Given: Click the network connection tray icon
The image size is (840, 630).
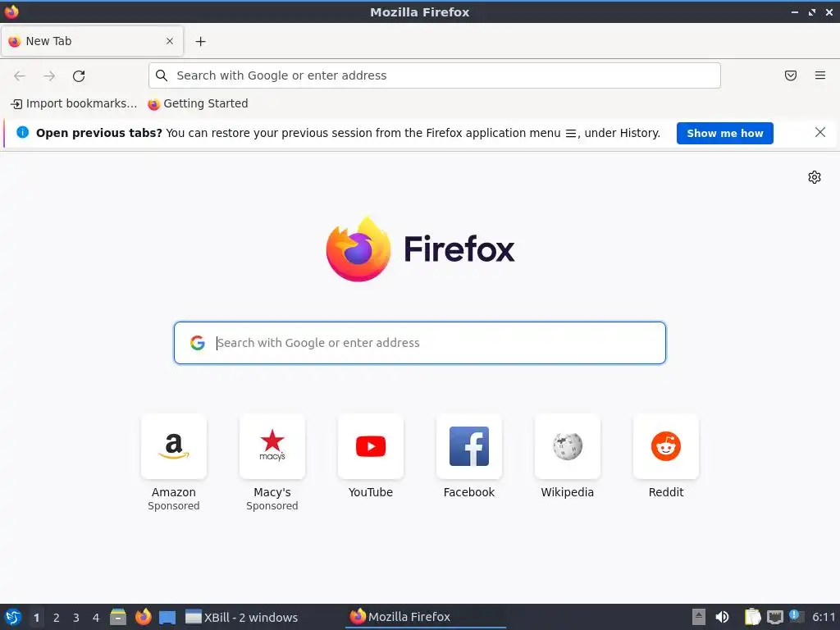Looking at the screenshot, I should [774, 617].
